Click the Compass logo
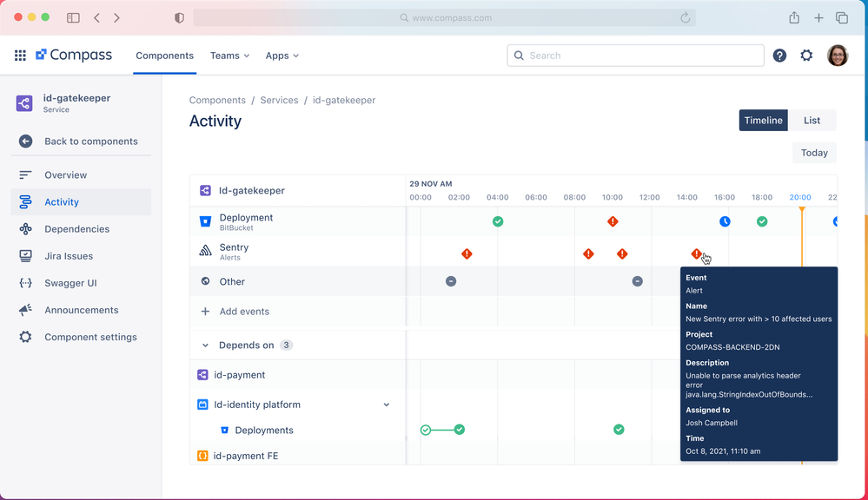The height and width of the screenshot is (500, 868). click(x=74, y=55)
